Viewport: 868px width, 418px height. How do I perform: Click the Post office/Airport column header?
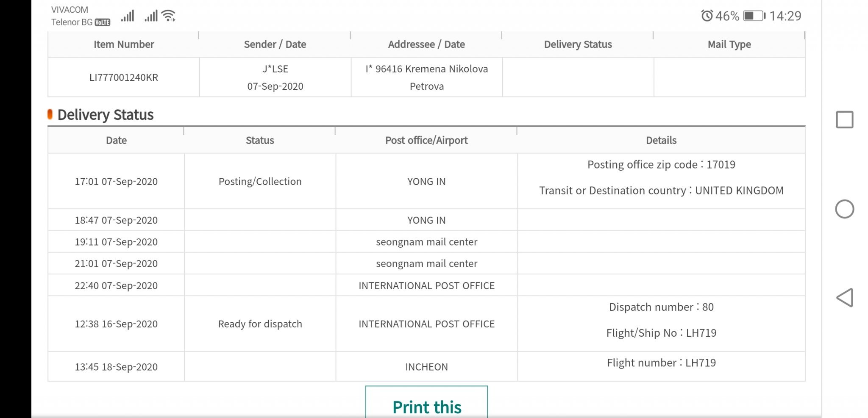(426, 141)
